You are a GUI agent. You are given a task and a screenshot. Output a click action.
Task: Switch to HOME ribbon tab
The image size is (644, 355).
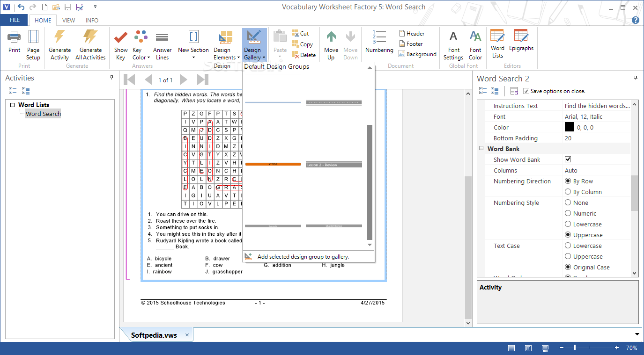tap(43, 20)
